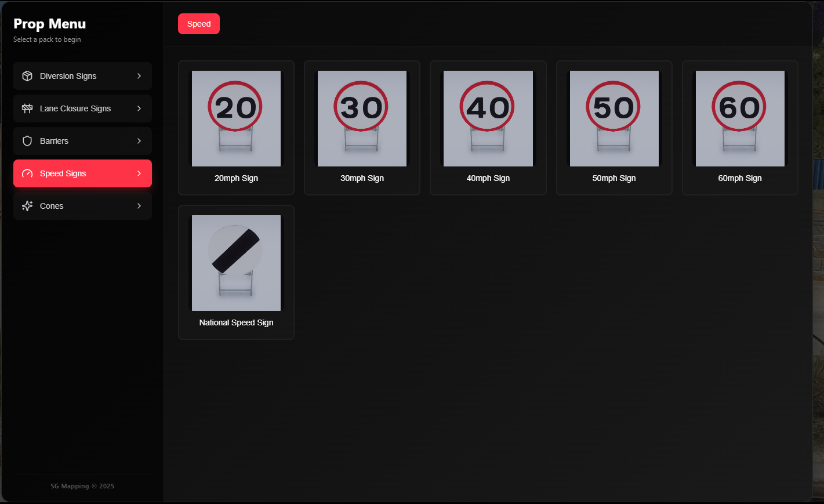Expand the Cones chevron arrow
Screen dimensions: 824x504
pyautogui.click(x=139, y=206)
